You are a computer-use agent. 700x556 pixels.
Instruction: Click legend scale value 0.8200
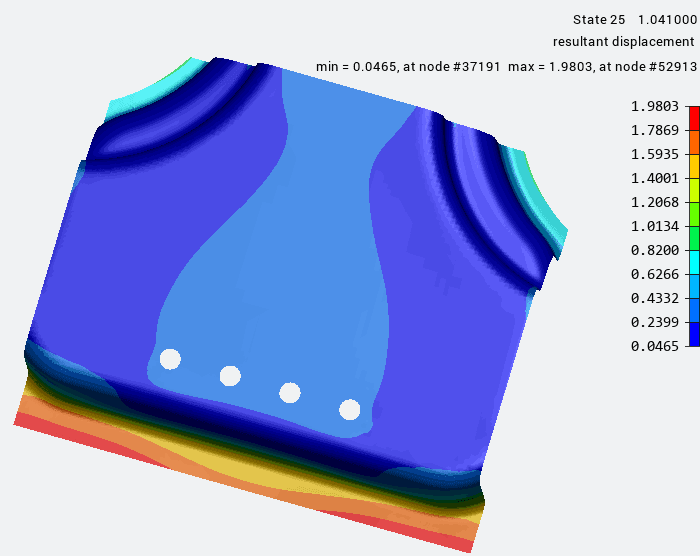(654, 251)
